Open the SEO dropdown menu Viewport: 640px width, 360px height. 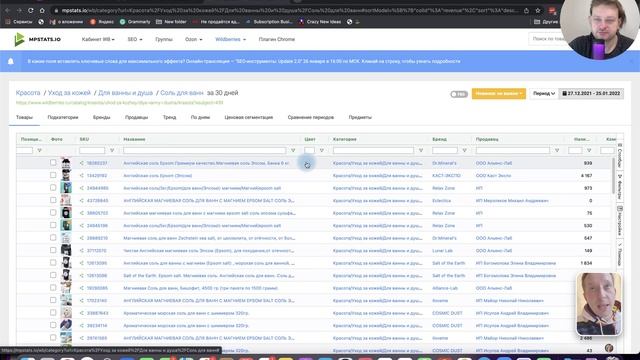(135, 39)
